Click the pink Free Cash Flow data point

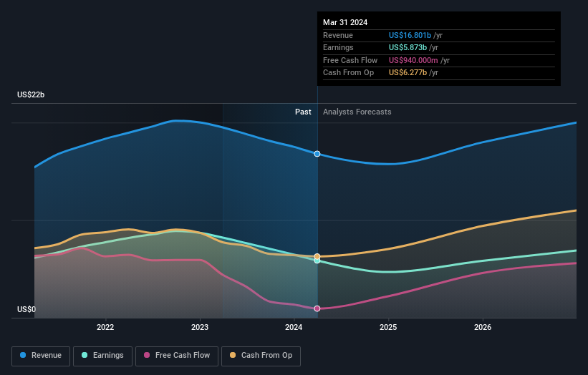[x=317, y=308]
